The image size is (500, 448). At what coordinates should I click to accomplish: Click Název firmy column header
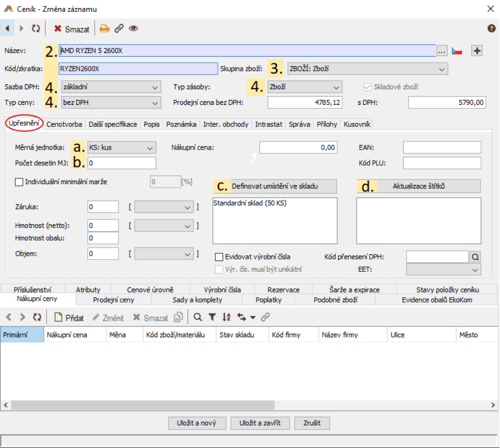pos(352,335)
